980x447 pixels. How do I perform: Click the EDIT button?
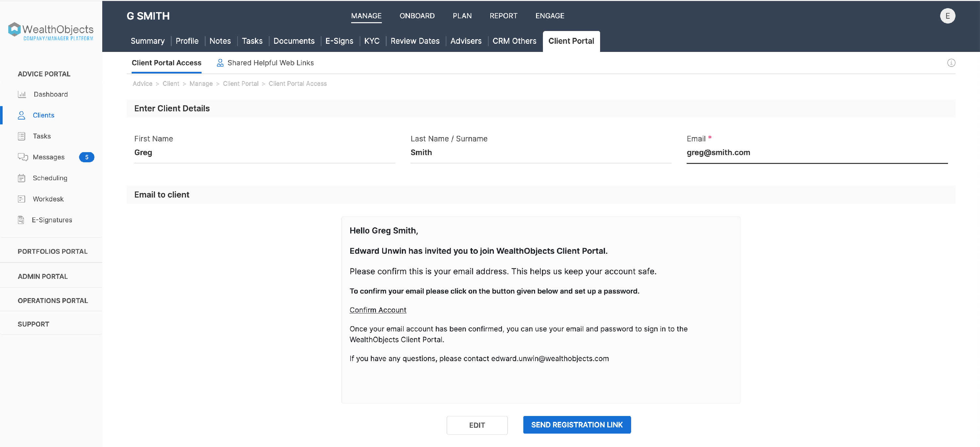click(x=477, y=425)
